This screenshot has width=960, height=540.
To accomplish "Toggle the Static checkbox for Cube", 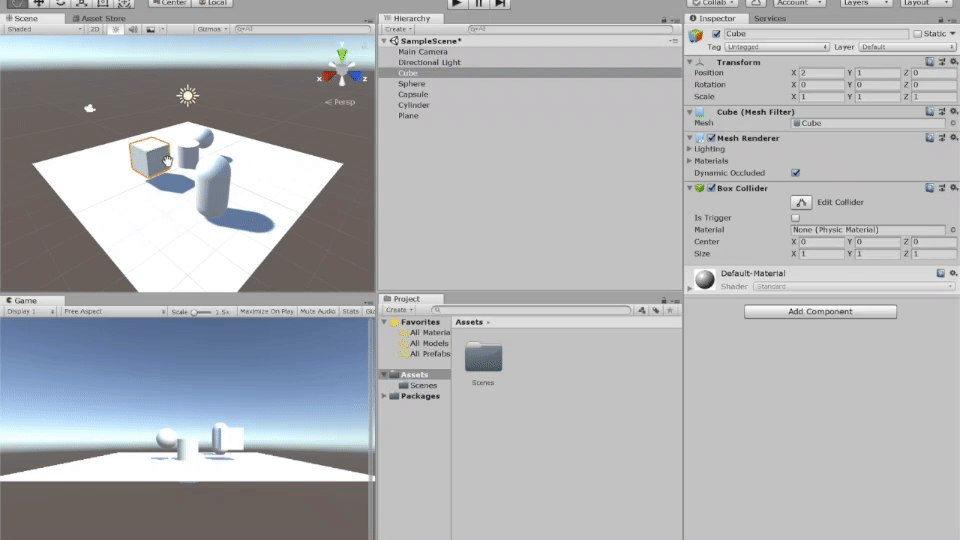I will tap(918, 34).
